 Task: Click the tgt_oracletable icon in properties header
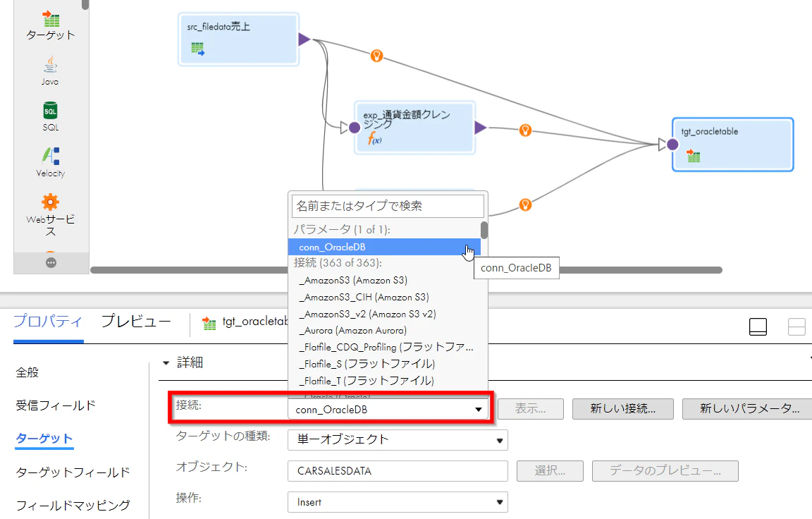[209, 324]
